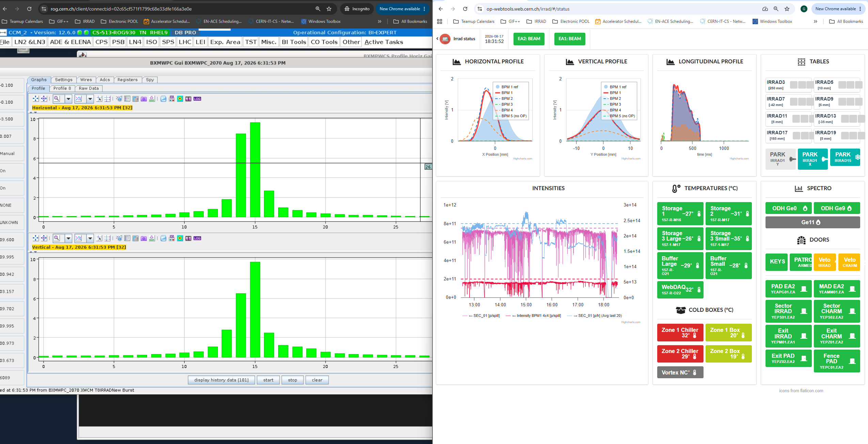Viewport: 868px width, 444px height.
Task: Open chart info icon in Vertical chart toolbar
Action: pos(119,238)
